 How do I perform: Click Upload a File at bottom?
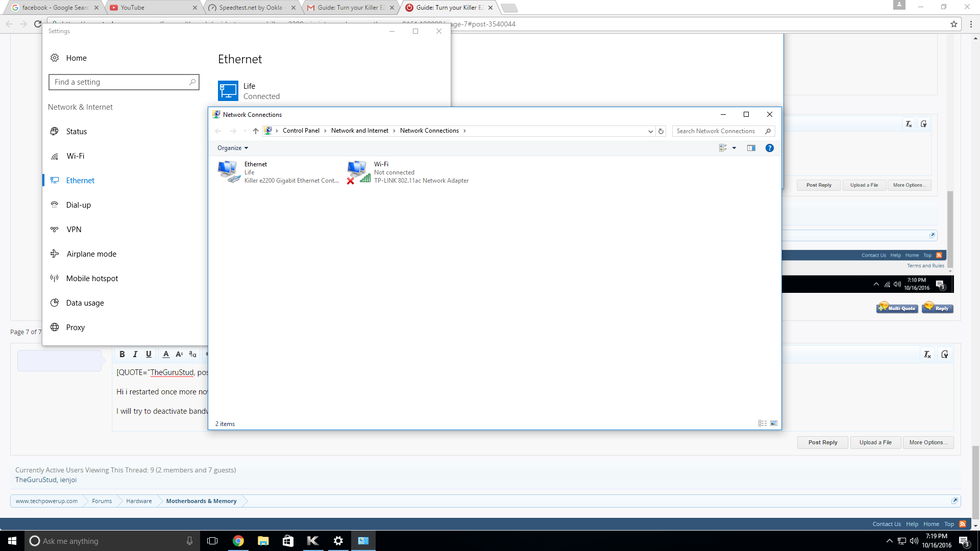click(875, 442)
